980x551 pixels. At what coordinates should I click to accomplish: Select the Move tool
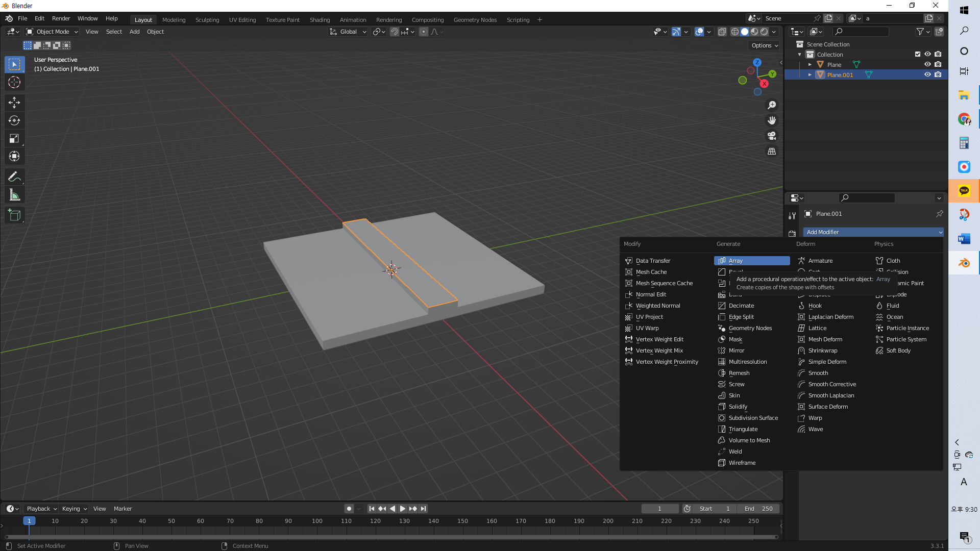[14, 103]
